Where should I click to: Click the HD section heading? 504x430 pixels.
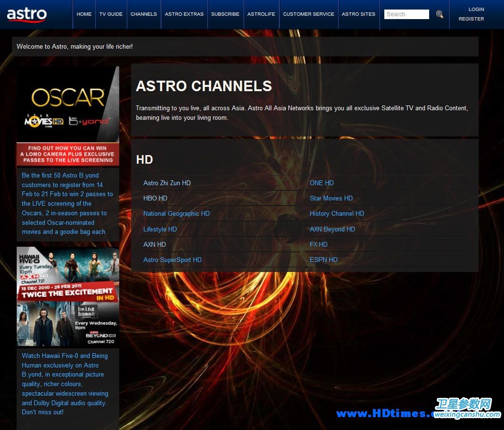pyautogui.click(x=144, y=159)
